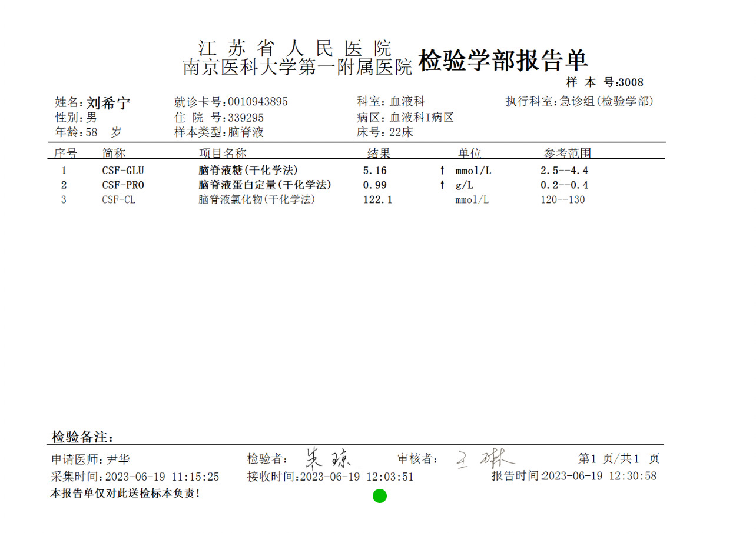Viewport: 756px width, 533px height.
Task: Click the item name 脑脊液蛋白定量(干化学法)
Action: click(x=265, y=185)
